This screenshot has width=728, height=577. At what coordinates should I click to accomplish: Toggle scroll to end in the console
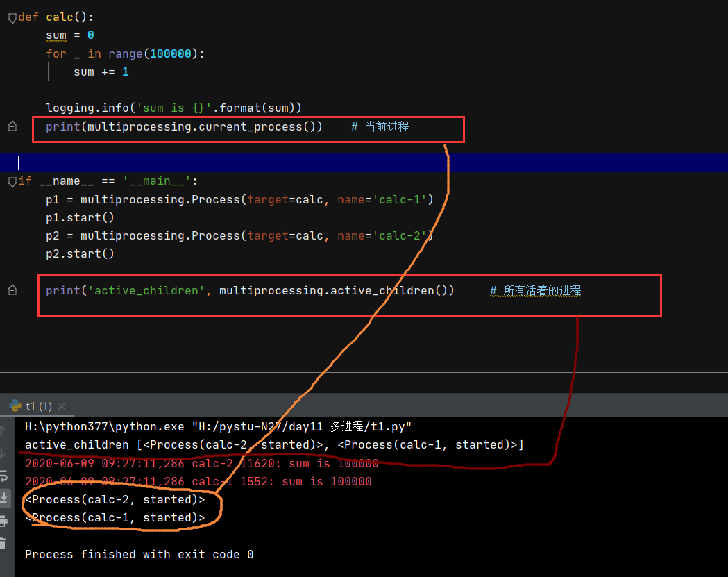coord(3,497)
